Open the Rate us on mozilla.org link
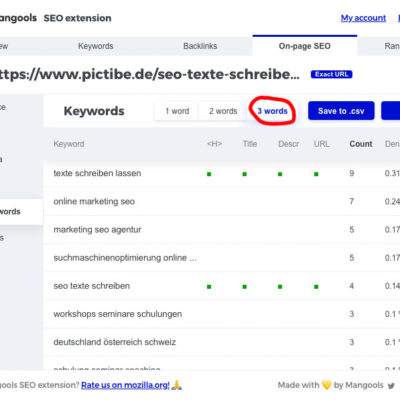Viewport: 400px width, 400px height. point(126,385)
